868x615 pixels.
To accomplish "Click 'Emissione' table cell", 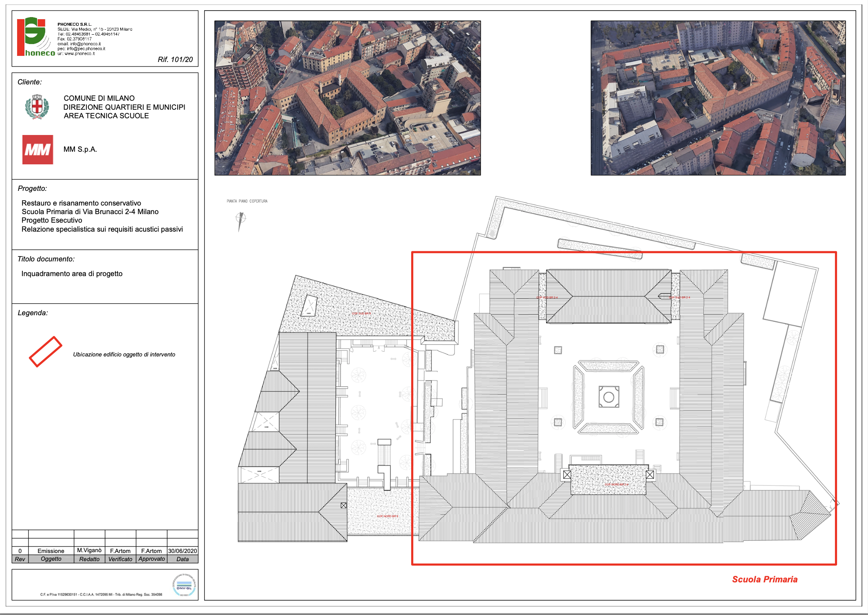I will [51, 551].
